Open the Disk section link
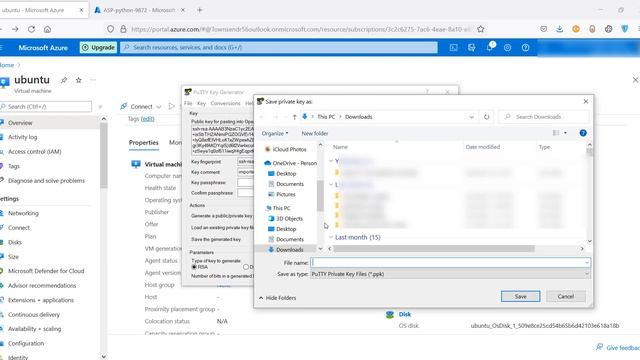 coord(405,314)
